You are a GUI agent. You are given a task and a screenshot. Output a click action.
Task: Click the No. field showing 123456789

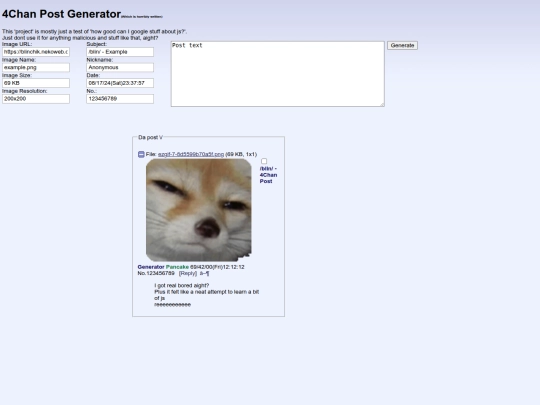tap(120, 99)
